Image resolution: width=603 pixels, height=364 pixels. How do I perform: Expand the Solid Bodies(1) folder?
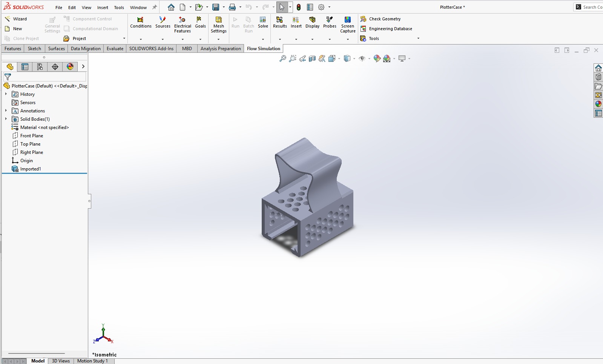[6, 119]
